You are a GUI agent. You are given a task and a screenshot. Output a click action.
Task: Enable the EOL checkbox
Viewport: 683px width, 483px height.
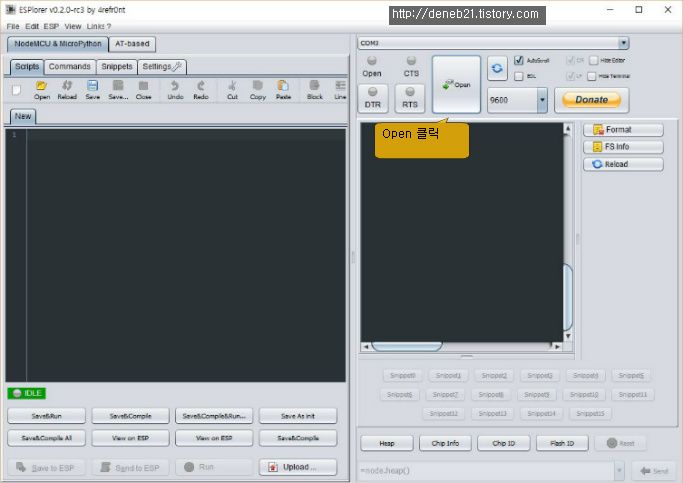(518, 76)
